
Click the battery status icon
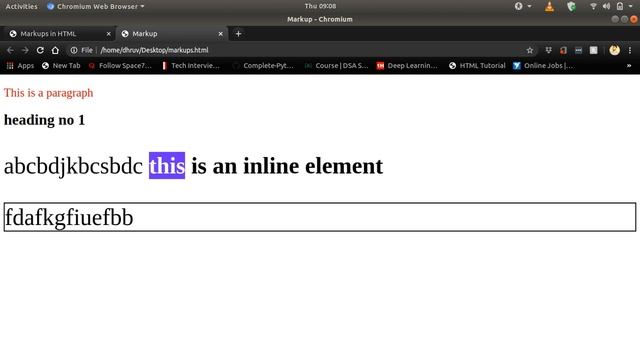[620, 6]
